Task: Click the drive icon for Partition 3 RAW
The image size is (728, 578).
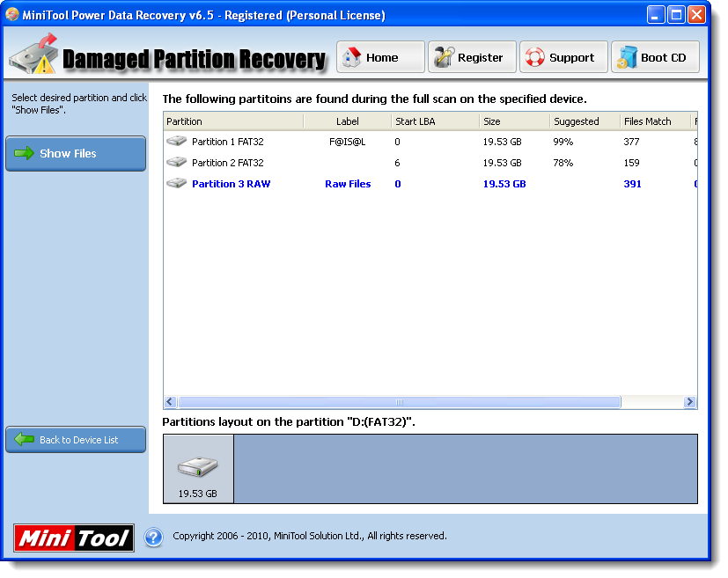Action: click(176, 183)
